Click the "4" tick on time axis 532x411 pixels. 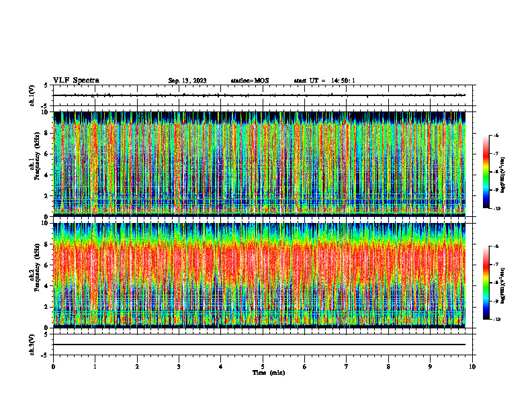(x=221, y=367)
